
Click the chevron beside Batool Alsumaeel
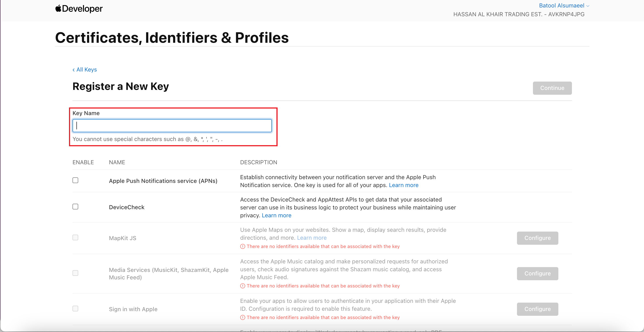click(588, 6)
